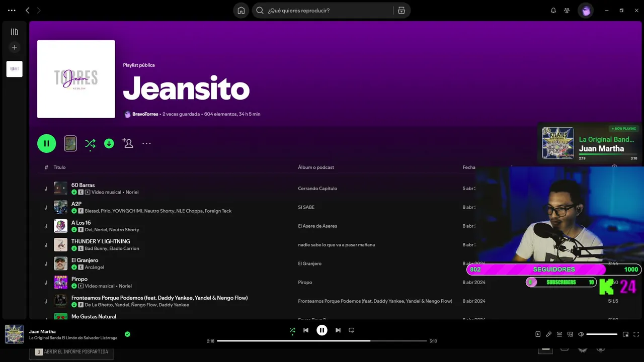This screenshot has width=644, height=362.
Task: Select the song 60 Barras
Action: (83, 185)
